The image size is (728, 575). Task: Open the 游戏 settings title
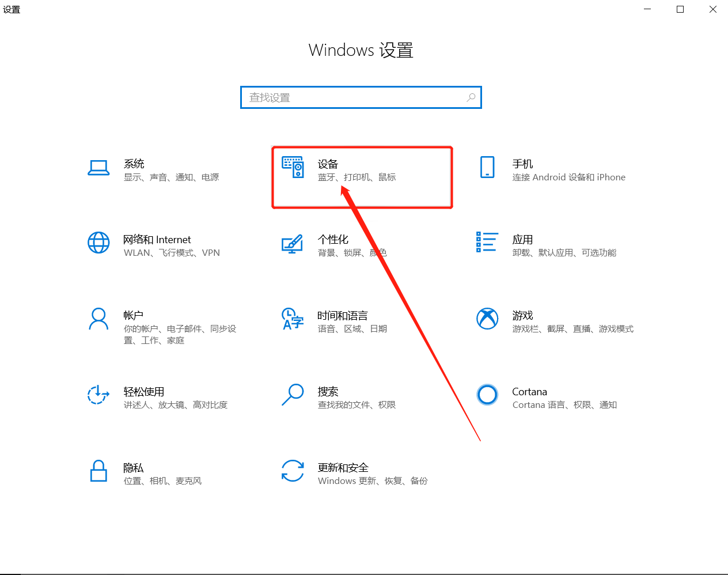click(x=523, y=316)
